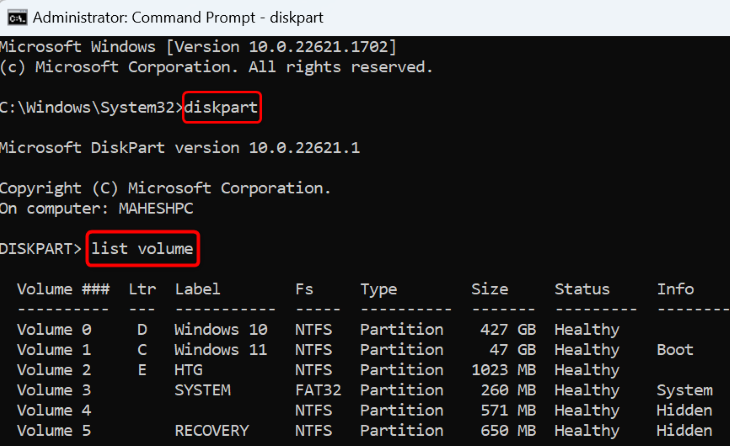This screenshot has width=730, height=446.
Task: Click the 'Ltr' column header
Action: pyautogui.click(x=142, y=289)
